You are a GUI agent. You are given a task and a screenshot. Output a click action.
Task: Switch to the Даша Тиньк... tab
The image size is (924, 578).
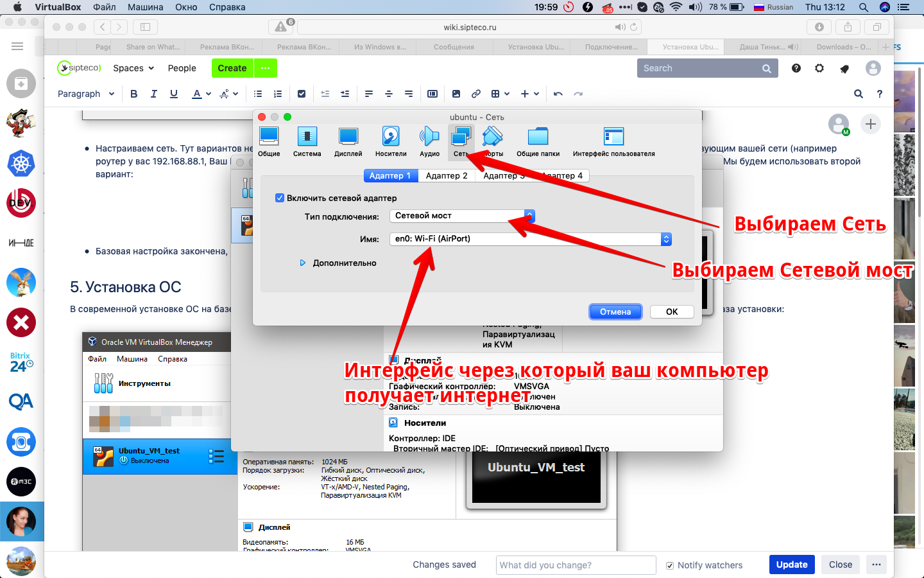tap(763, 47)
